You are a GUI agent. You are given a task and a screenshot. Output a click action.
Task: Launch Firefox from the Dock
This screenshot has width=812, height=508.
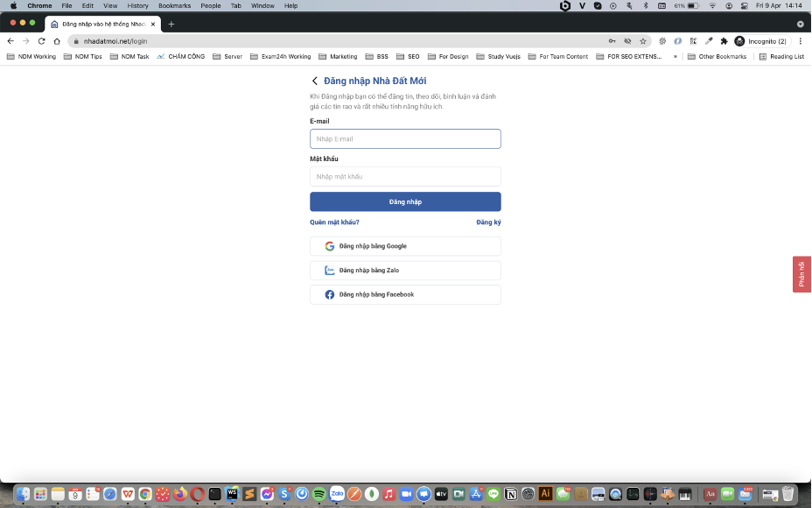click(x=179, y=494)
